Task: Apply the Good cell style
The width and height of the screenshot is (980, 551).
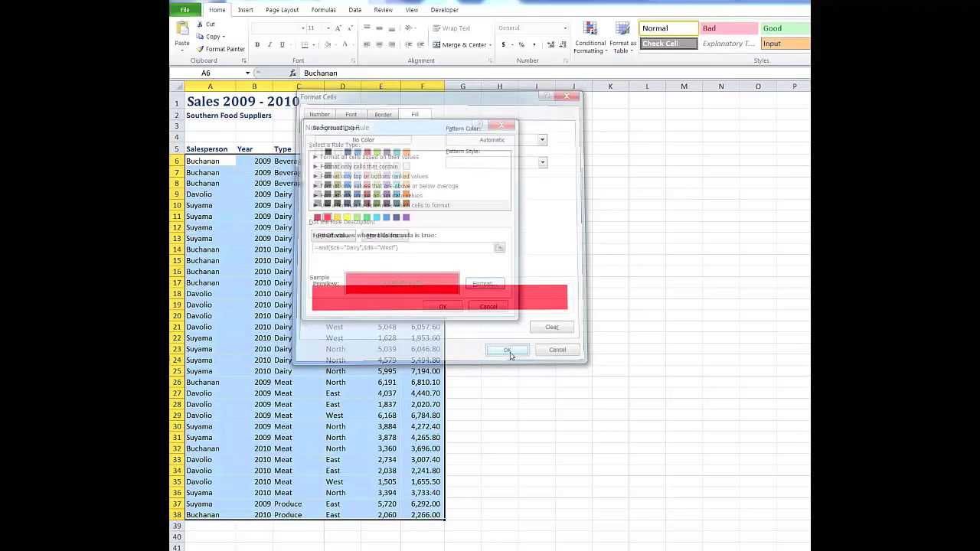Action: coord(786,28)
